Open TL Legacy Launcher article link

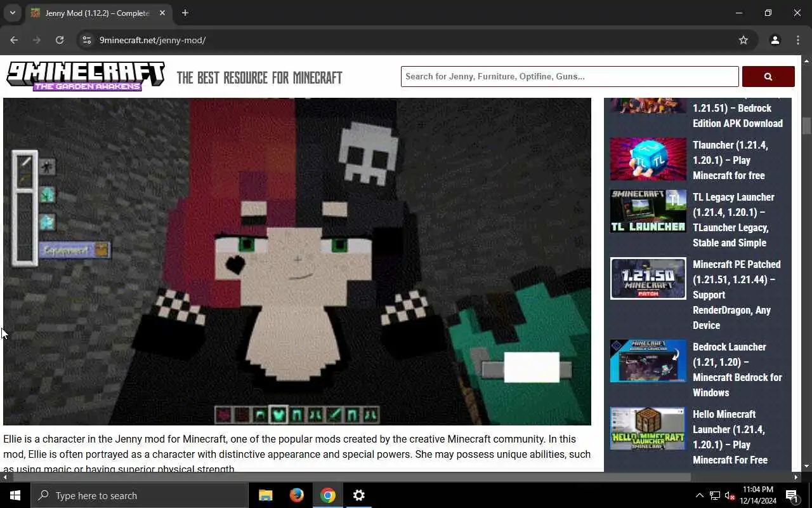pyautogui.click(x=733, y=220)
